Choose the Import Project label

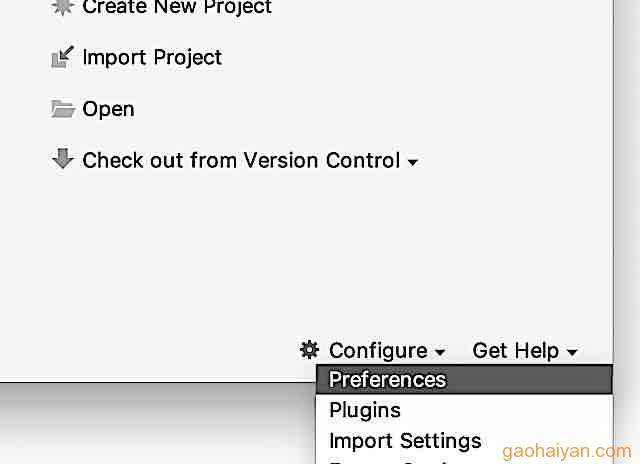click(152, 57)
